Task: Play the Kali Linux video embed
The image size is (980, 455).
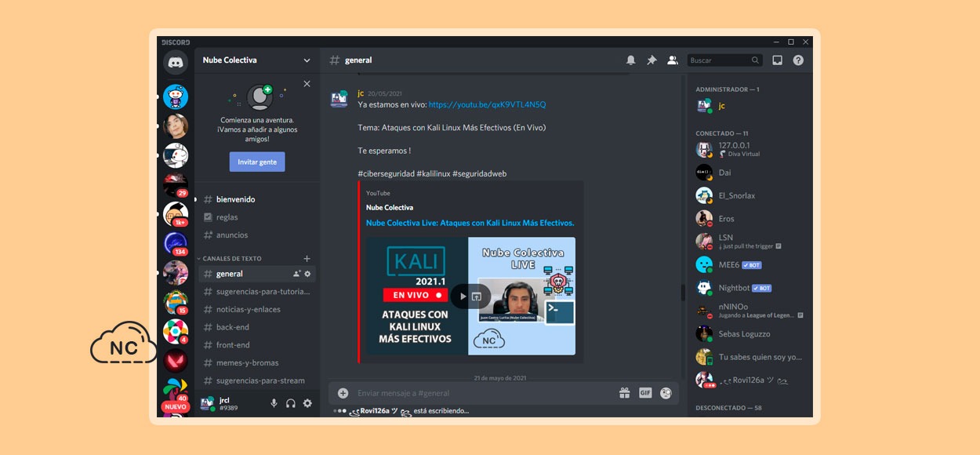Action: click(x=463, y=297)
